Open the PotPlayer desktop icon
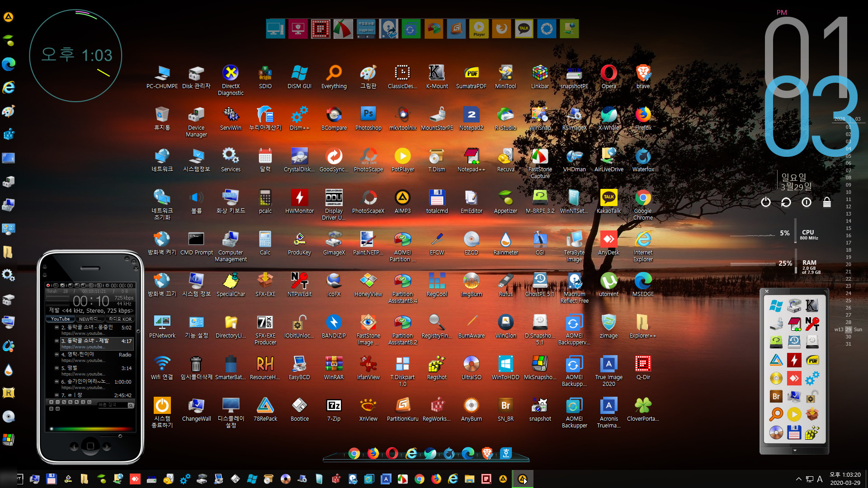Image resolution: width=868 pixels, height=488 pixels. [x=402, y=160]
